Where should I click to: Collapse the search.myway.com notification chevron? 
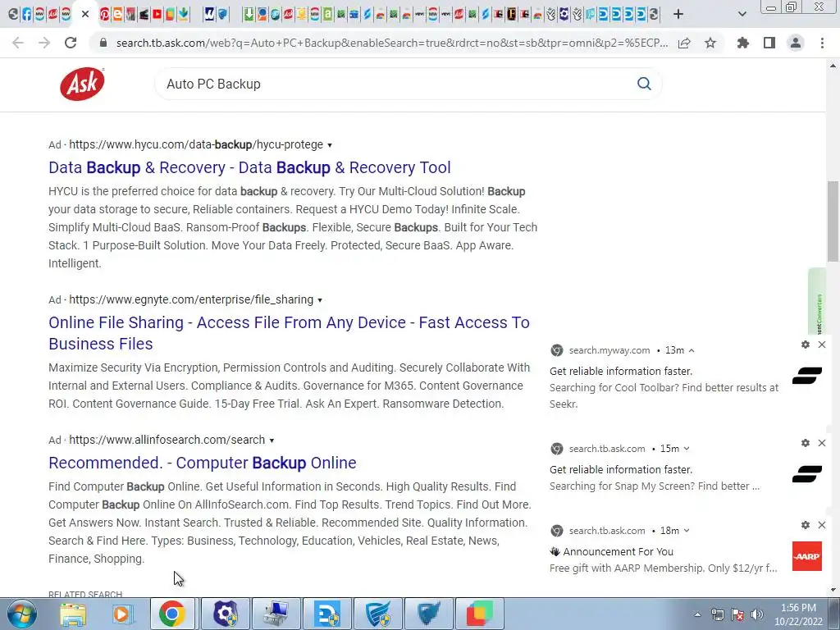pyautogui.click(x=692, y=350)
